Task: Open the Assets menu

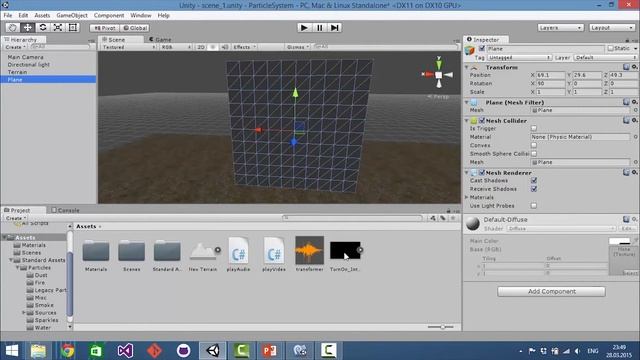Action: tap(42, 15)
